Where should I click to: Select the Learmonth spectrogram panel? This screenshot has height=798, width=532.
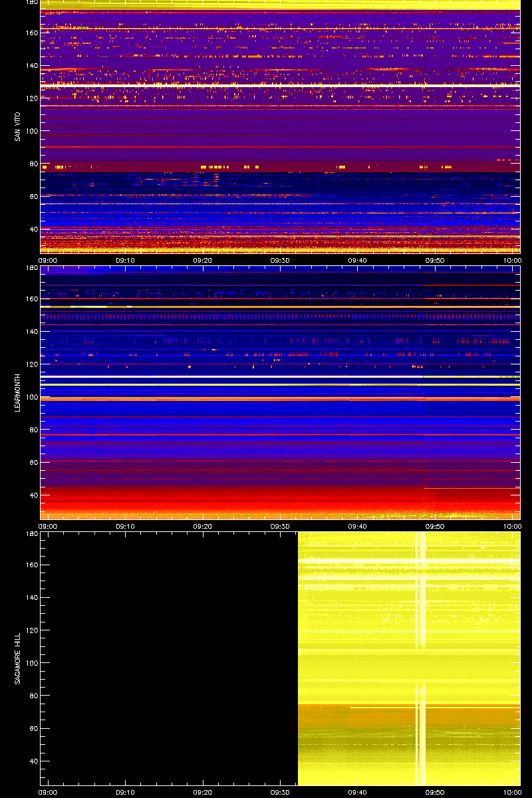tap(280, 392)
